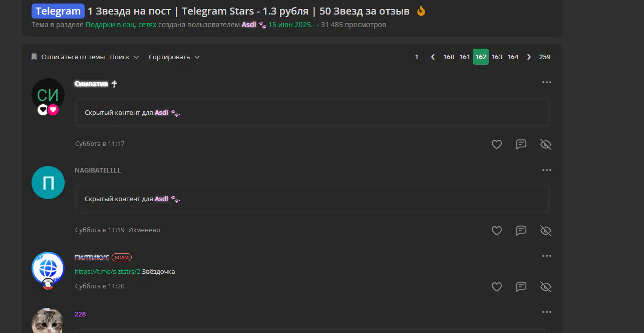Click the Суббота в 11:17 timestamp
This screenshot has width=644, height=333.
click(100, 144)
